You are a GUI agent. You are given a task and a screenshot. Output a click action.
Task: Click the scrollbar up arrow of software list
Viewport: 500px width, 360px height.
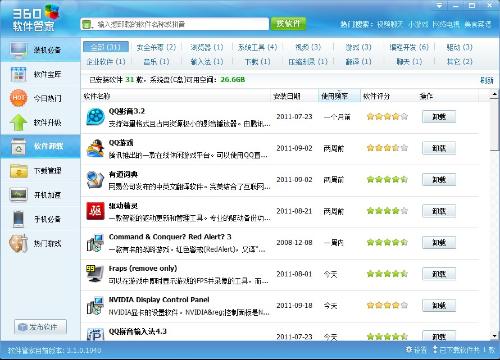click(x=494, y=96)
